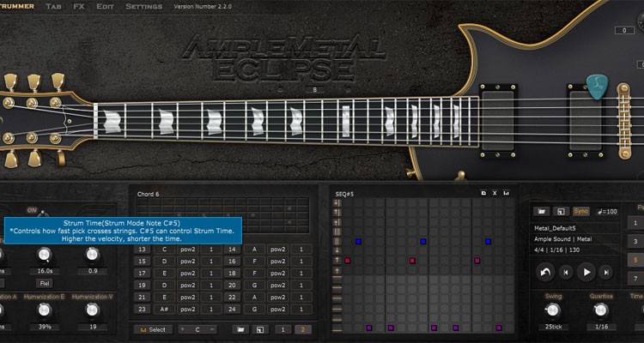Toggle the red sequencer note in the first column
Viewport: 644px width, 343px height.
pos(348,260)
